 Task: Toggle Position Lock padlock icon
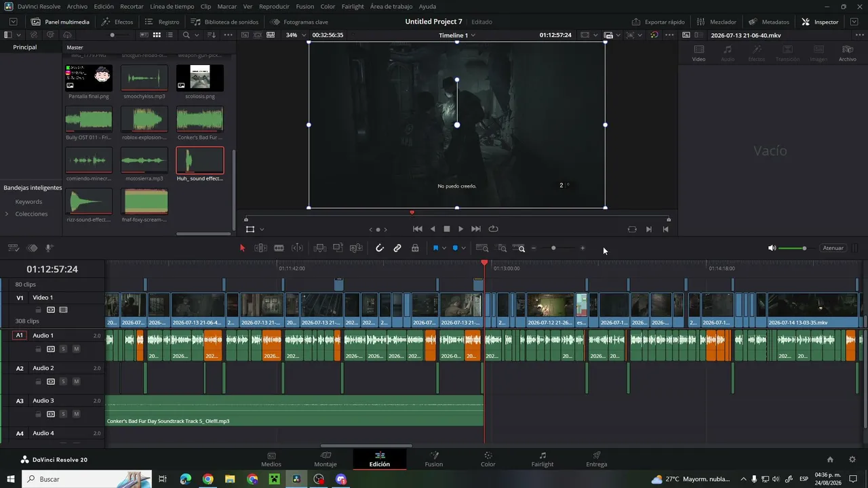[x=415, y=248]
